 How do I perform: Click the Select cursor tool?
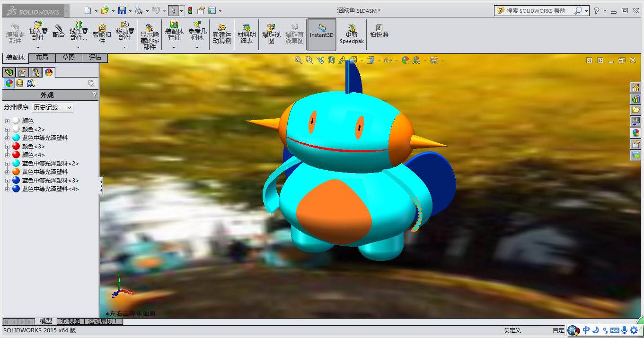(x=173, y=10)
